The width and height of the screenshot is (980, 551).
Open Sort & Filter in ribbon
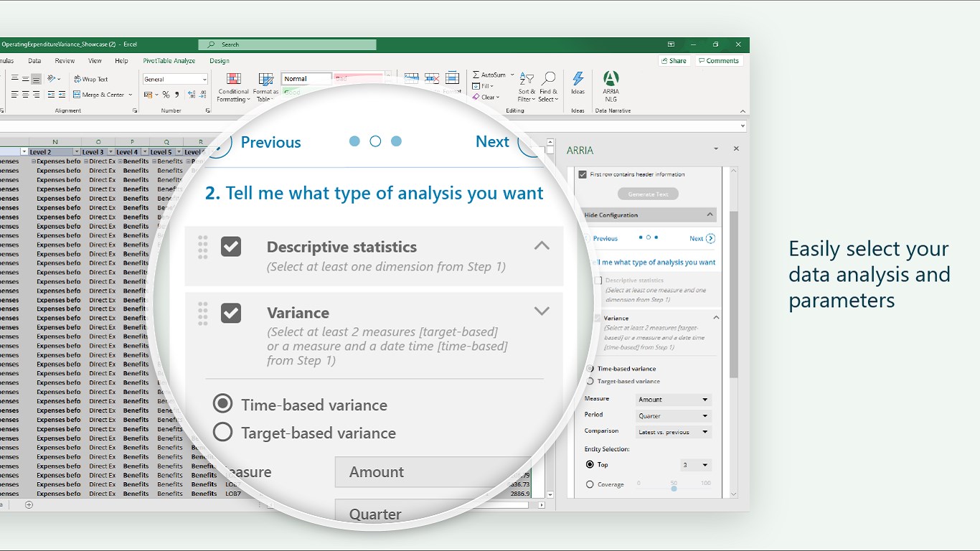point(527,87)
